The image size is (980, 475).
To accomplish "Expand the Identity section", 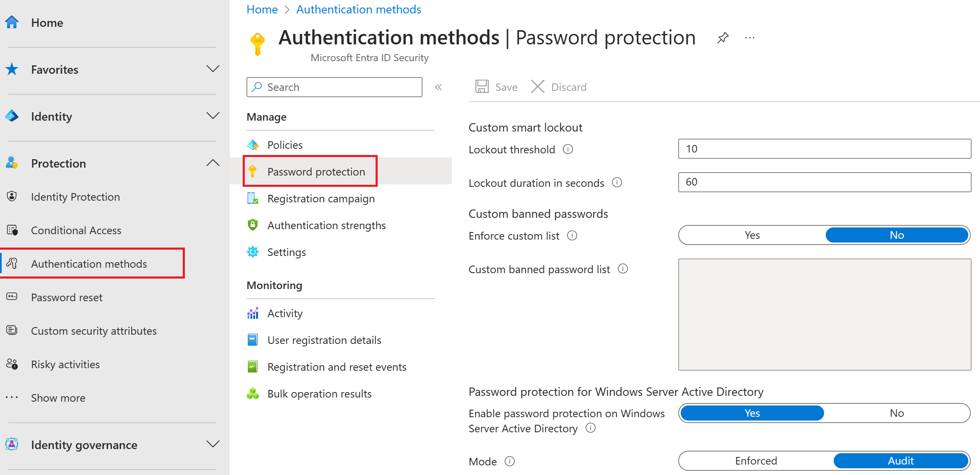I will point(213,116).
